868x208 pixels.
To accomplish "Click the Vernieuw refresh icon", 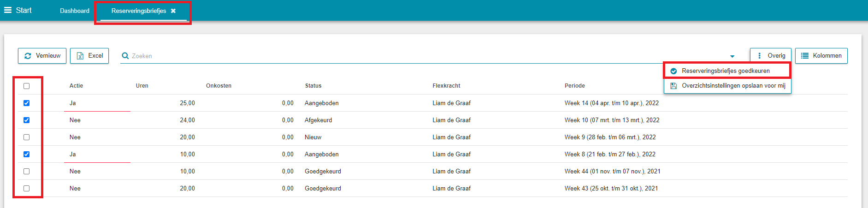I will tap(28, 56).
